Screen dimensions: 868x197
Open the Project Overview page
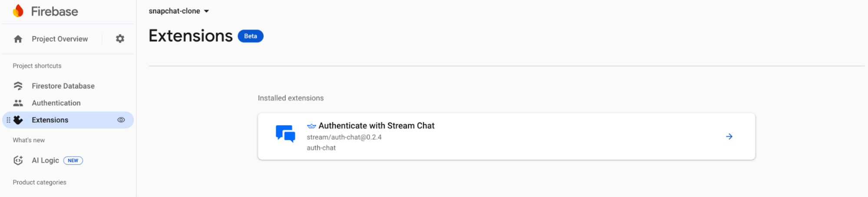tap(59, 39)
